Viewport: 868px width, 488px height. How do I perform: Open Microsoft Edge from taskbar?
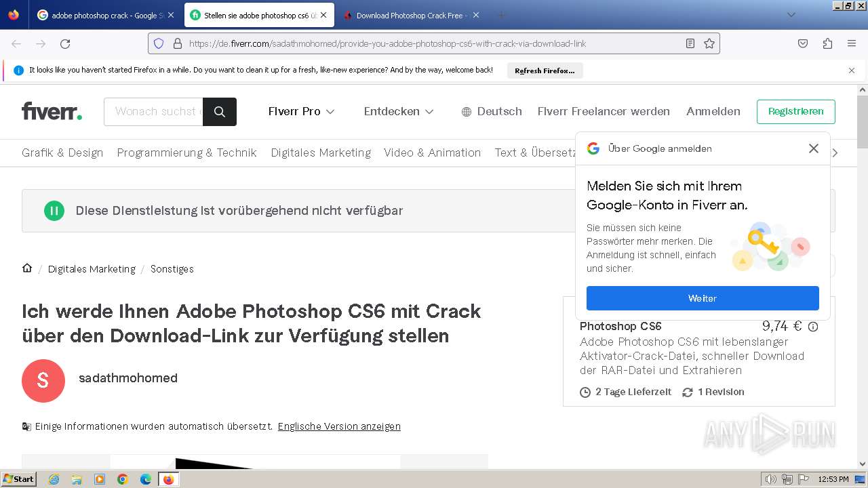point(146,479)
